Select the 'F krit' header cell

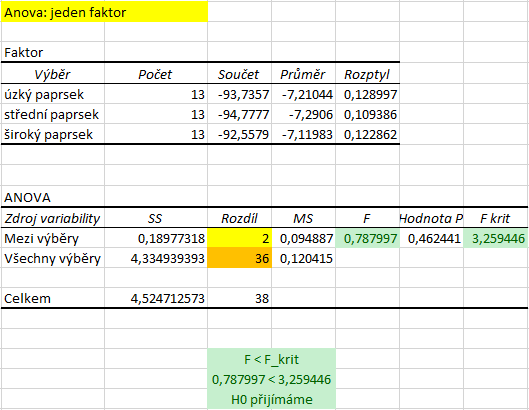pyautogui.click(x=495, y=218)
